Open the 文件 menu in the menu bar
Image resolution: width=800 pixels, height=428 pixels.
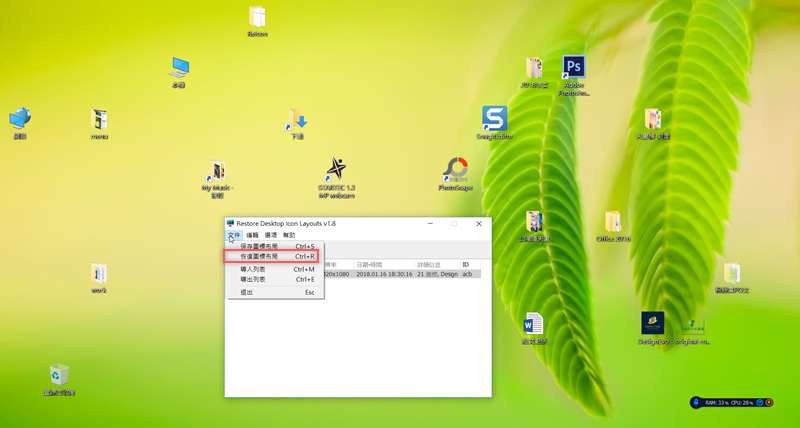click(x=234, y=235)
